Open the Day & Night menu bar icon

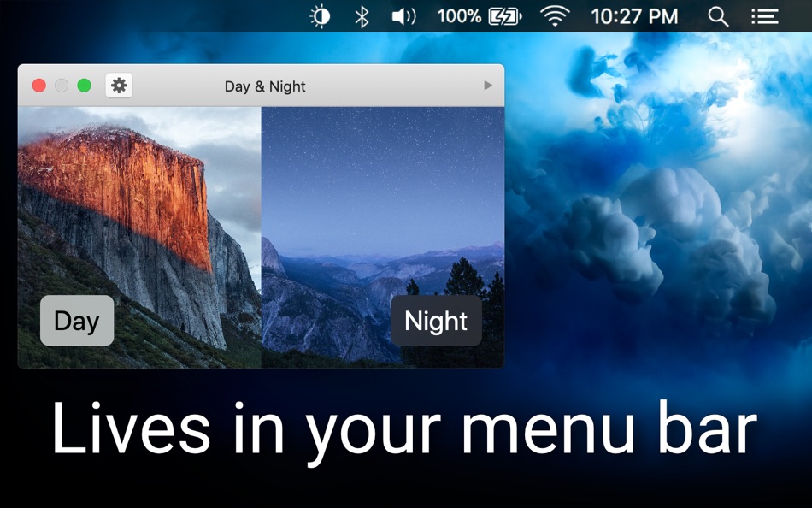click(320, 16)
